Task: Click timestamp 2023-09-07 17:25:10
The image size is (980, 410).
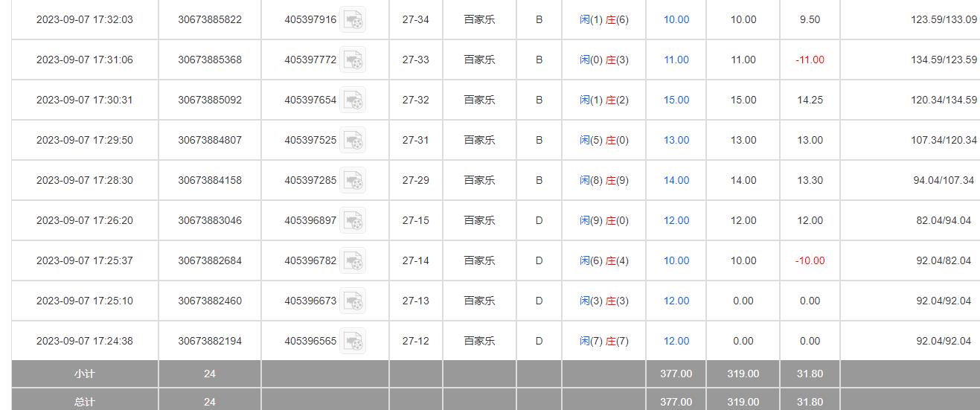Action: pos(85,301)
